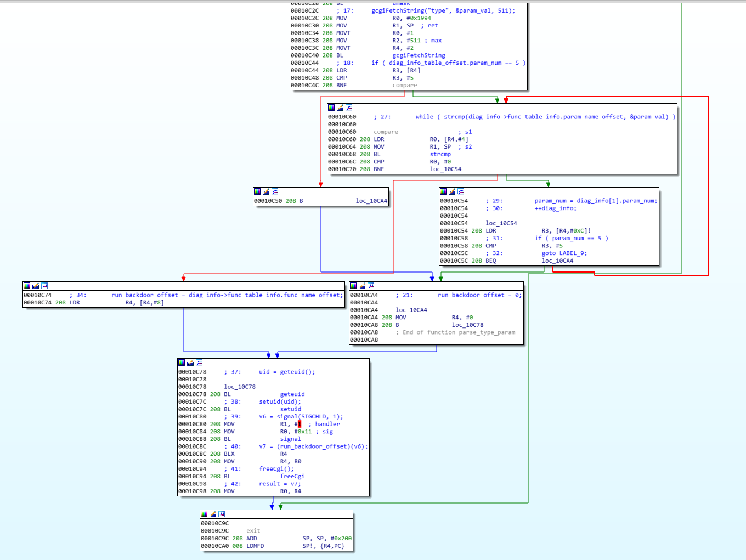Click loc_10C54 label inside 00010C54 node
This screenshot has width=746, height=560.
click(501, 223)
